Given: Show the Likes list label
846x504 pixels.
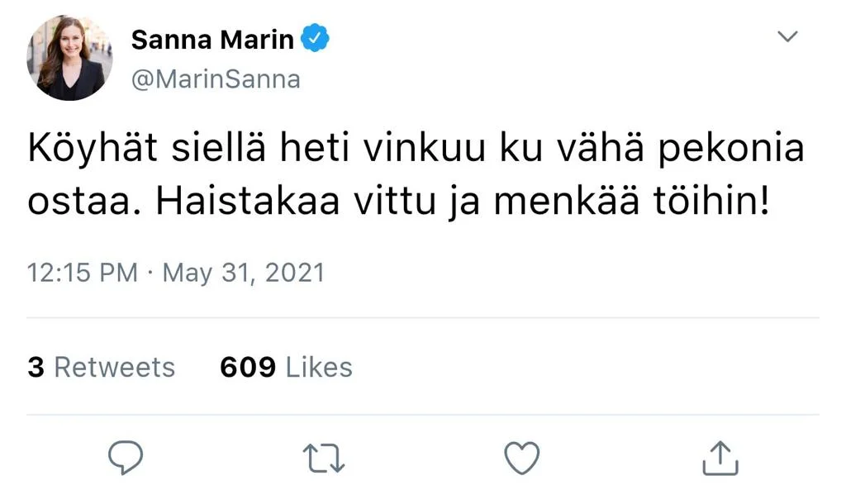Looking at the screenshot, I should 319,367.
